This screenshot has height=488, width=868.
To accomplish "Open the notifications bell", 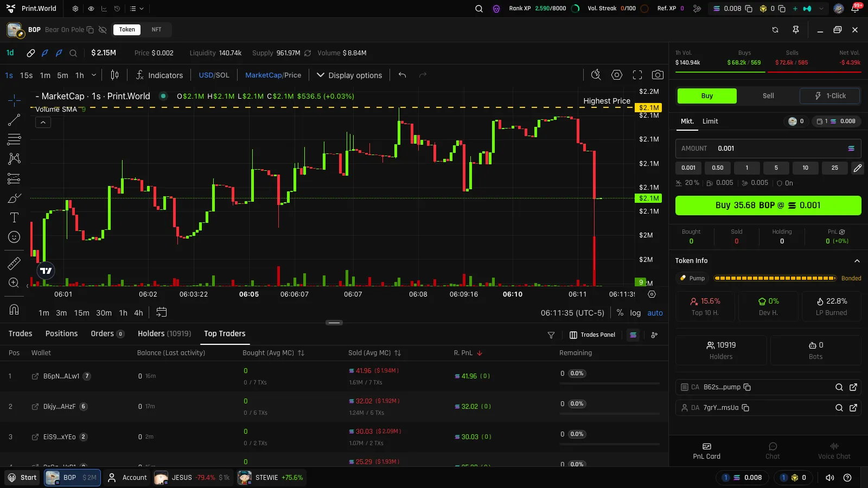I will coord(855,9).
